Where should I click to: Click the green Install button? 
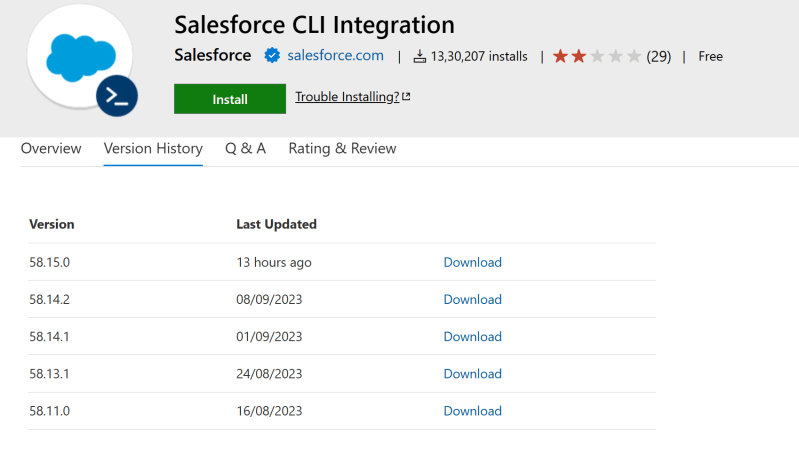tap(230, 99)
